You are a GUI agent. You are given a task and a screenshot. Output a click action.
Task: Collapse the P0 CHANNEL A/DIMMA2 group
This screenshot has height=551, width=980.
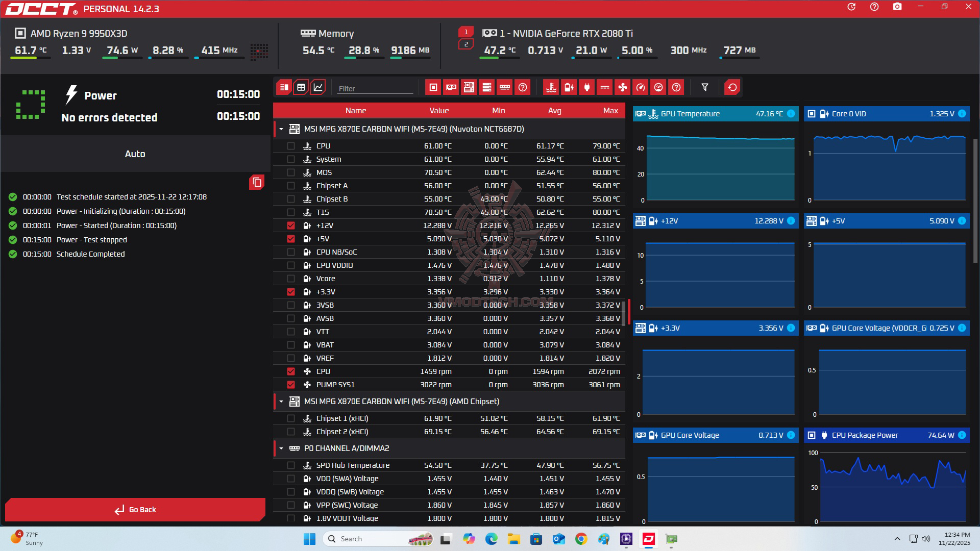click(x=281, y=448)
